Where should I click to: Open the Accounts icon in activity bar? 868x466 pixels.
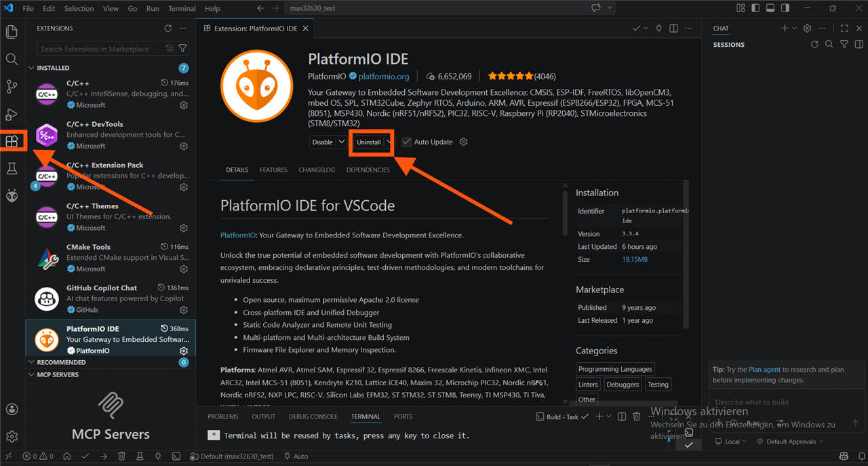pyautogui.click(x=12, y=409)
